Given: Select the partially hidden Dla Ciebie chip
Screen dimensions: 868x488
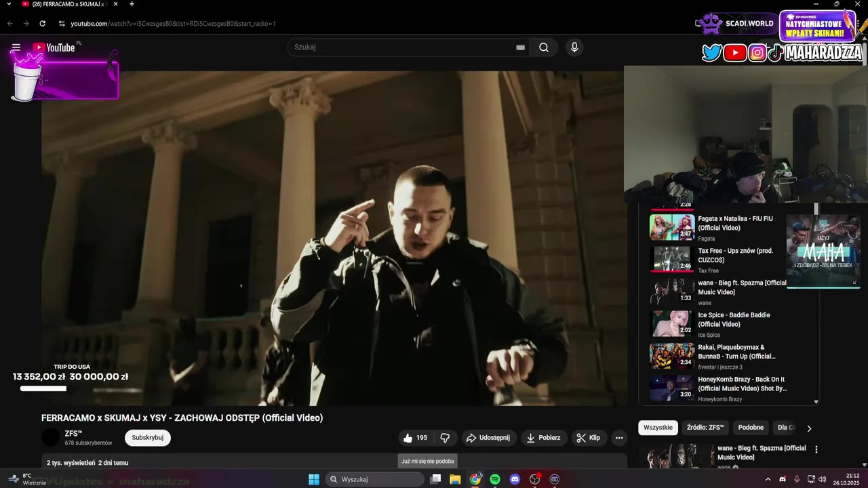Looking at the screenshot, I should (785, 428).
